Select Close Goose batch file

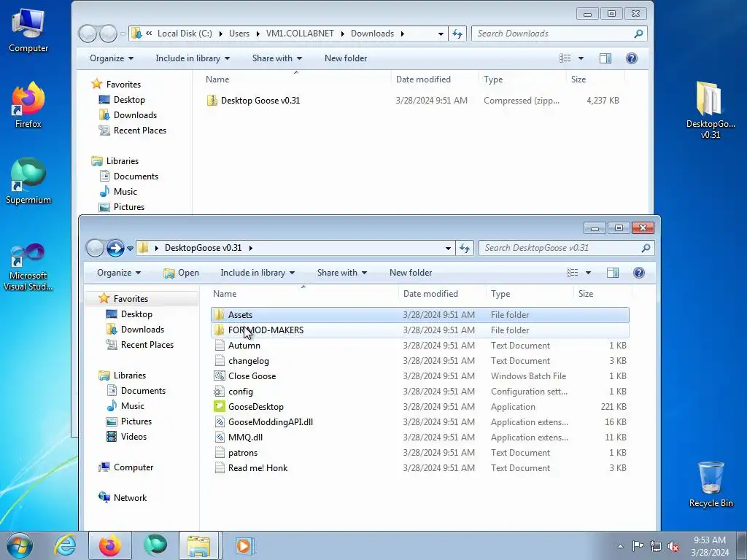click(x=419, y=376)
